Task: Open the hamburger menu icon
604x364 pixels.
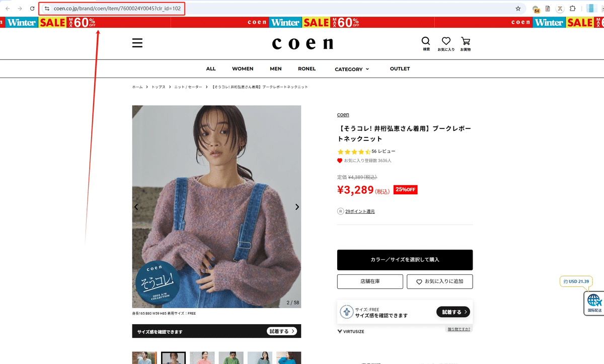Action: pyautogui.click(x=137, y=43)
